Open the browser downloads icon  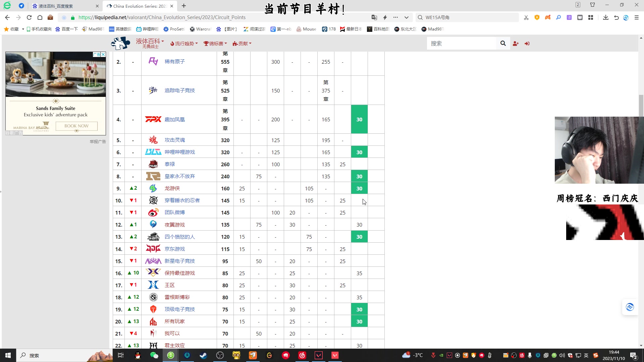point(605,17)
